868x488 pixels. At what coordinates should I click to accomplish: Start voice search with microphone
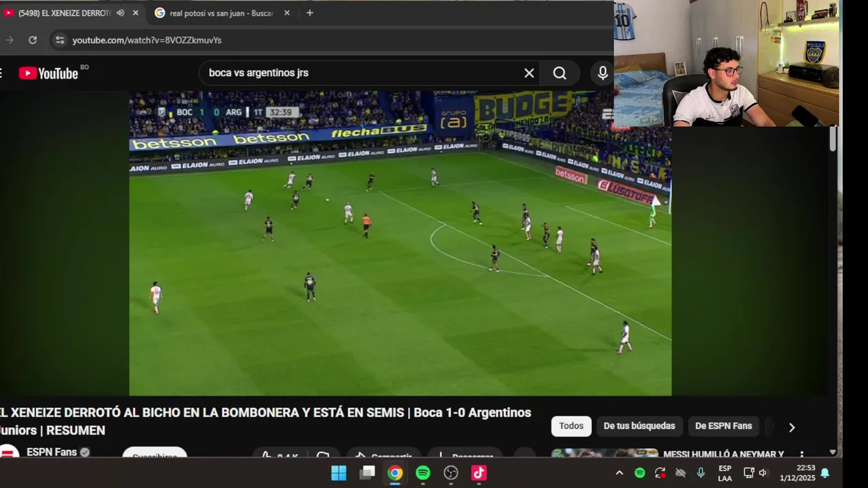pyautogui.click(x=602, y=73)
